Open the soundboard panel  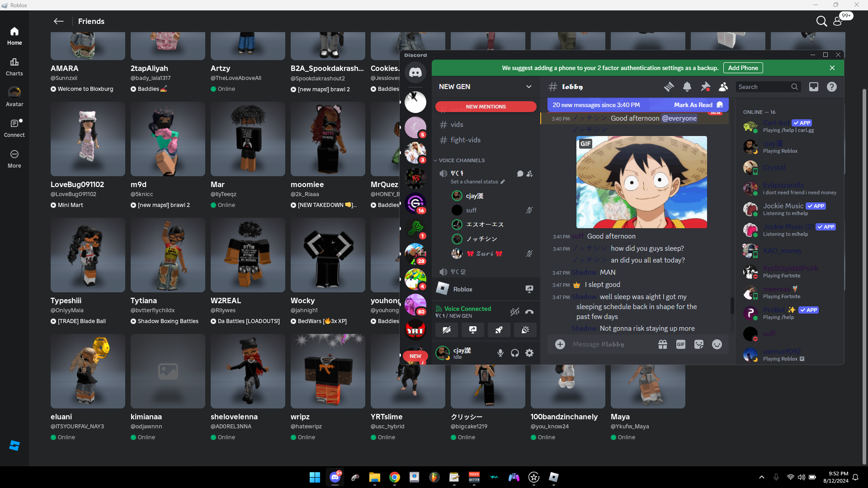[525, 330]
